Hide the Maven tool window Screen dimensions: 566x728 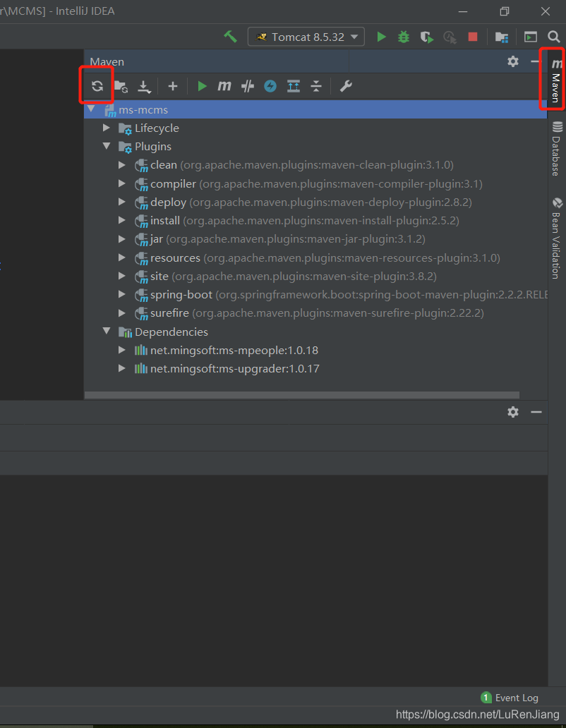535,61
